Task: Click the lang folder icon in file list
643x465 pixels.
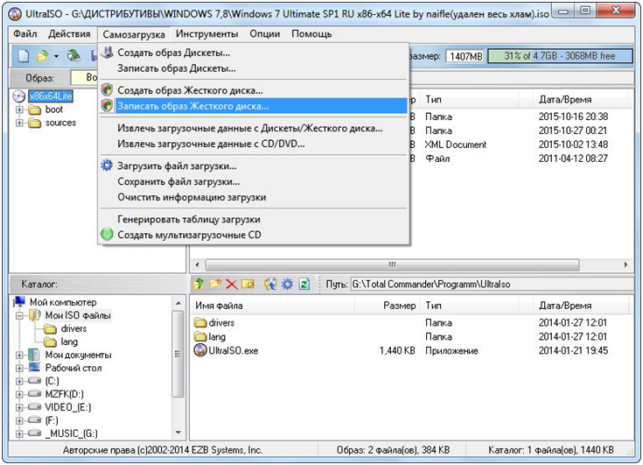Action: [201, 337]
